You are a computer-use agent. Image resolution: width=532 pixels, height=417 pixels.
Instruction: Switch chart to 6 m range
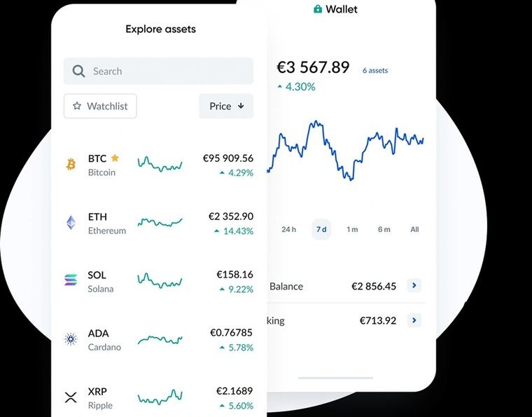click(384, 229)
